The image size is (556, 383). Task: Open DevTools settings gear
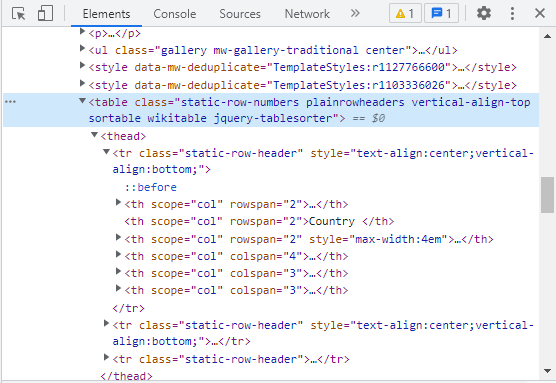pyautogui.click(x=484, y=13)
